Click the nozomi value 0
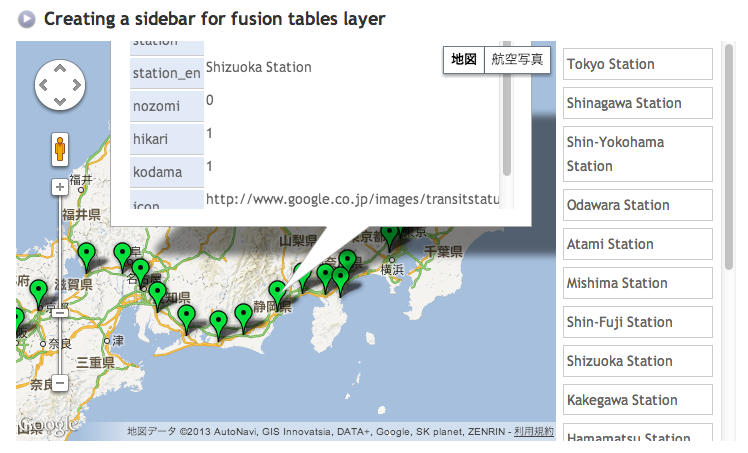748x453 pixels. (x=210, y=100)
